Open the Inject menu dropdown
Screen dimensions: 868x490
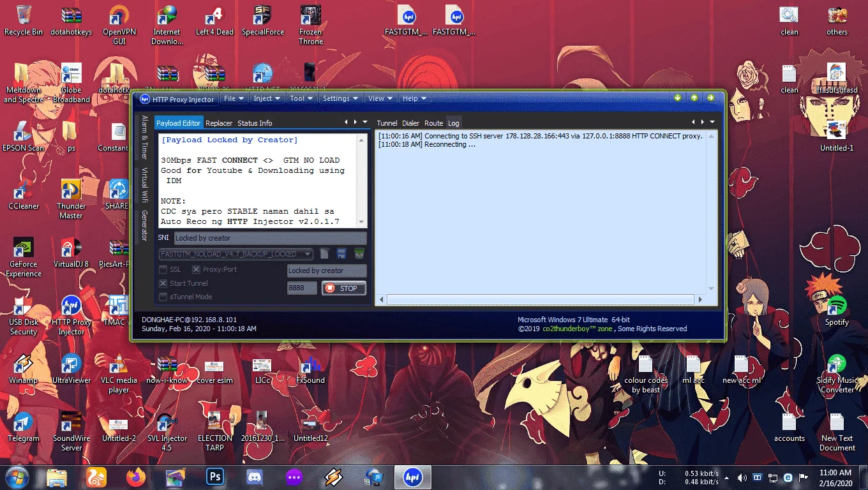267,98
